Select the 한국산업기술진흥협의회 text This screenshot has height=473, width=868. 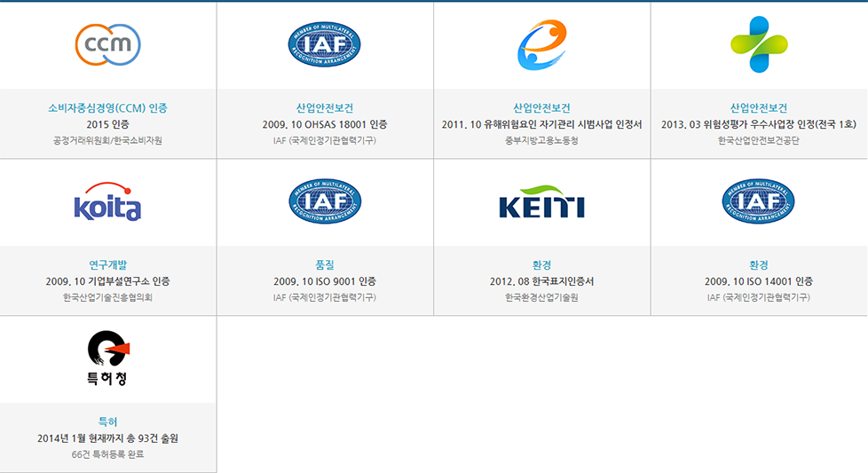click(x=108, y=297)
